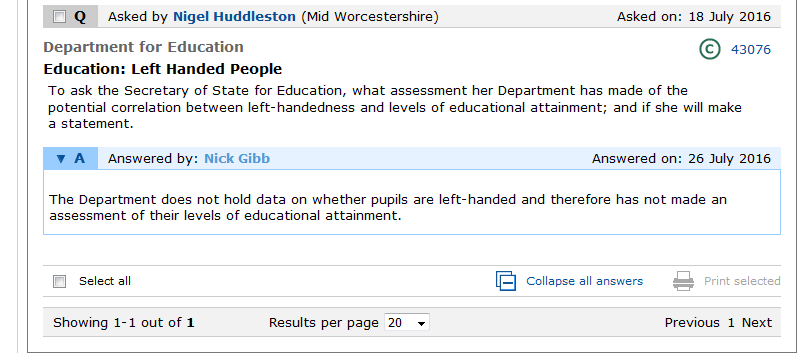Click the printer icon
The width and height of the screenshot is (807, 361).
click(x=683, y=281)
